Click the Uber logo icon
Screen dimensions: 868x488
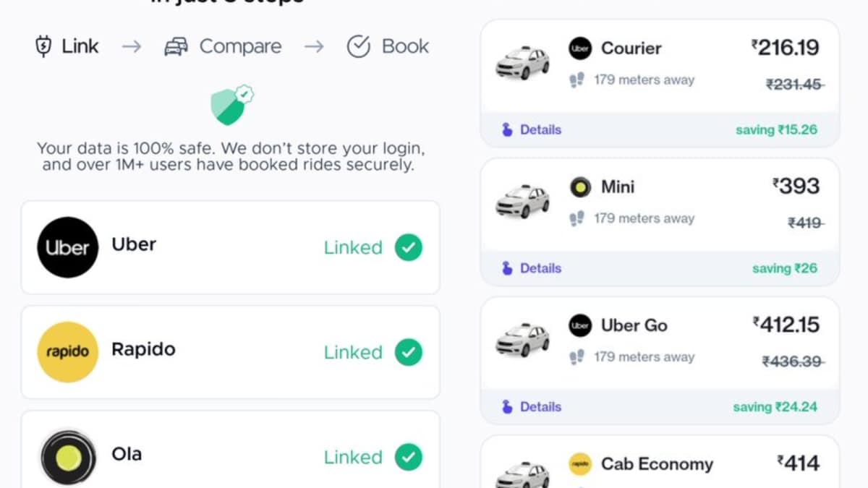coord(67,247)
